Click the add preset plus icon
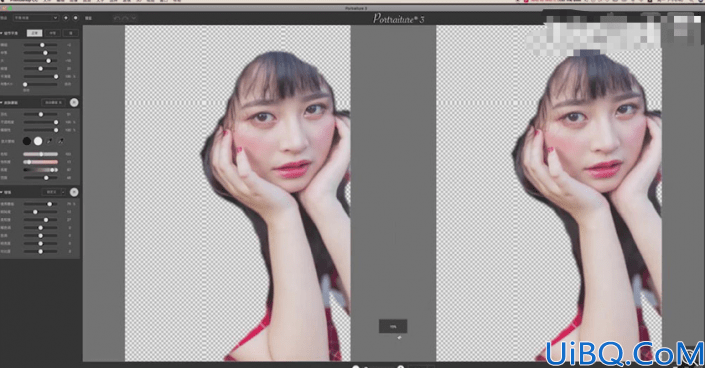 click(66, 18)
